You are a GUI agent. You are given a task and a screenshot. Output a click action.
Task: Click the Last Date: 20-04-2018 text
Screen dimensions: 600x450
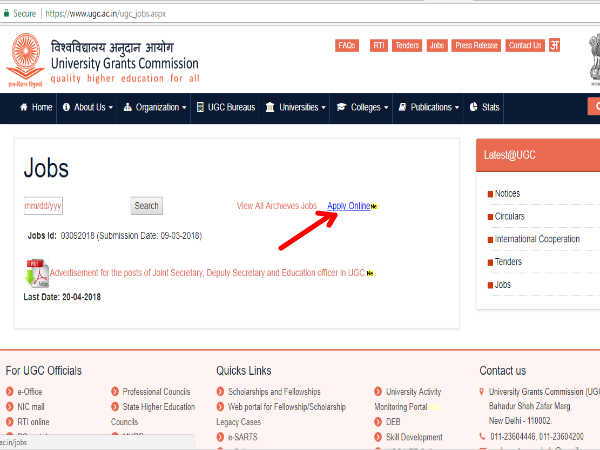pos(62,297)
